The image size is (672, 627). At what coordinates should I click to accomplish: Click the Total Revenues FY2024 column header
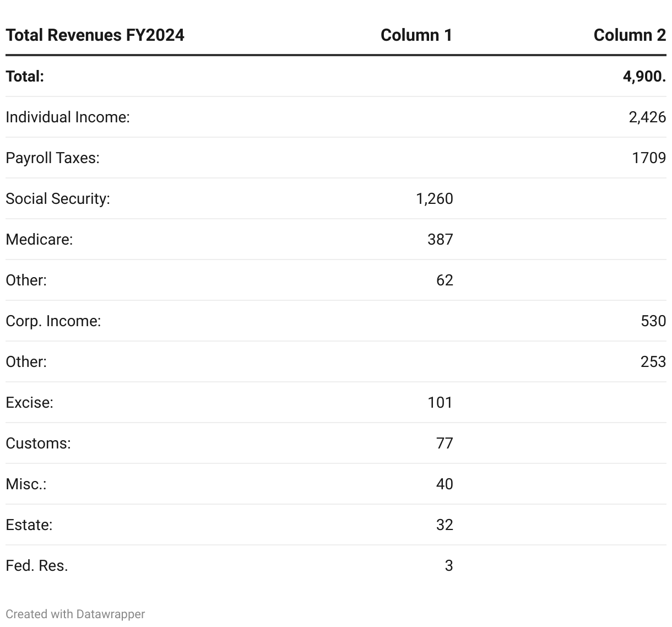(x=95, y=35)
